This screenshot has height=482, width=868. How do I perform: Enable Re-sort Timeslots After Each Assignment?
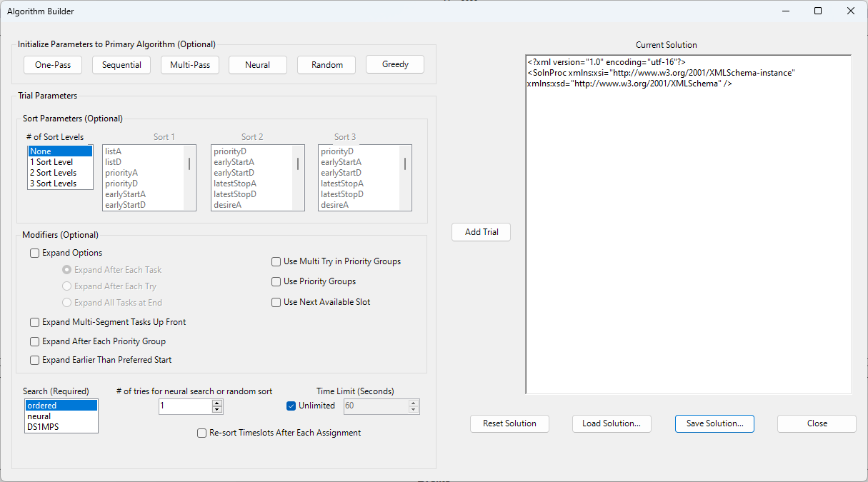202,433
